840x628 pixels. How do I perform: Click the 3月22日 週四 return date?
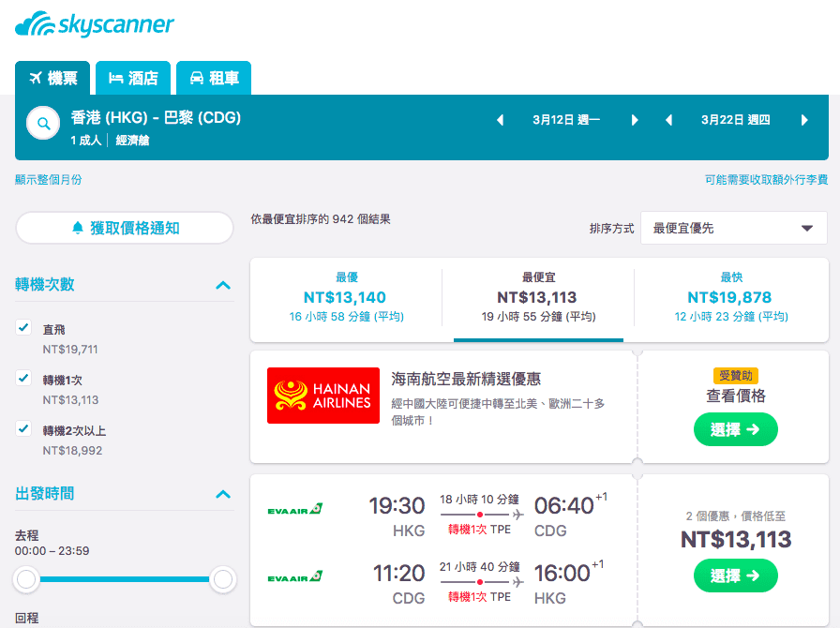(735, 120)
